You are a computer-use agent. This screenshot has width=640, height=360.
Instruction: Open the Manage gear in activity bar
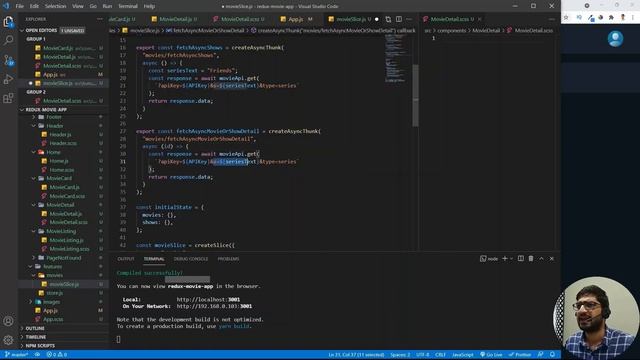tap(8, 340)
